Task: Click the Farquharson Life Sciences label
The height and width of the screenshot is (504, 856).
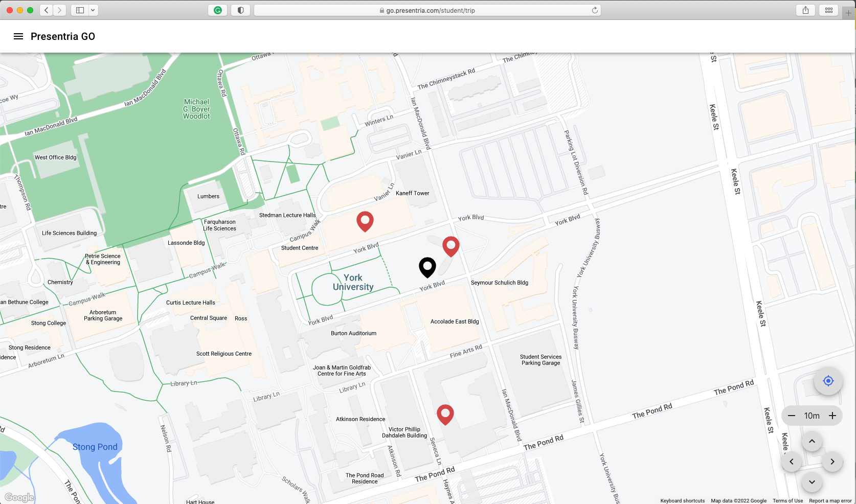Action: coord(220,225)
